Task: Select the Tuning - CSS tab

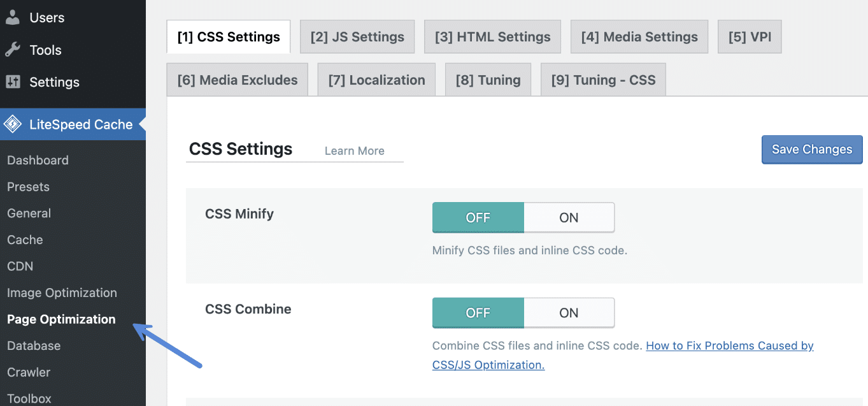Action: click(602, 79)
